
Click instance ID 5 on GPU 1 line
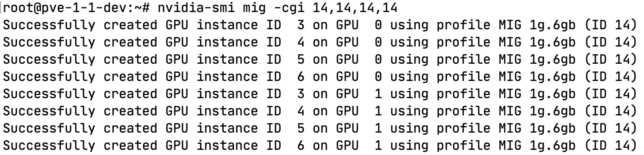click(x=319, y=129)
